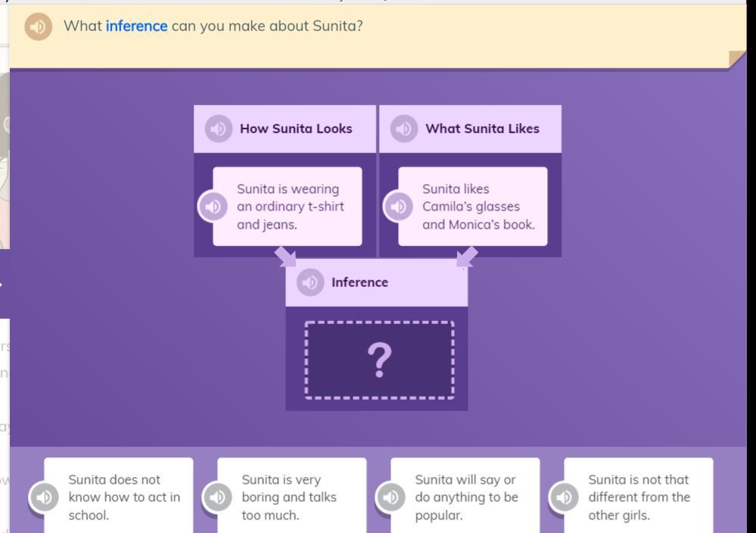Choose 'Sunita does not know how to act in school'

coord(124,497)
